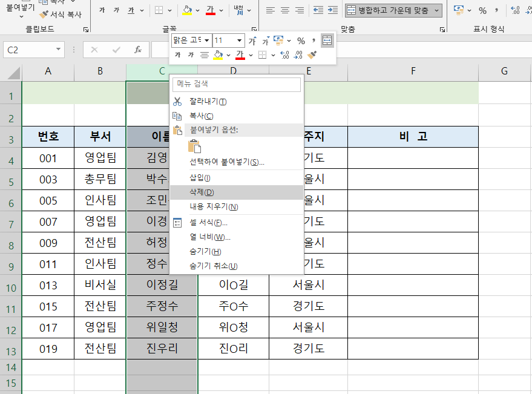Click the ribbon increase indent icon
The height and width of the screenshot is (394, 532).
(x=333, y=10)
